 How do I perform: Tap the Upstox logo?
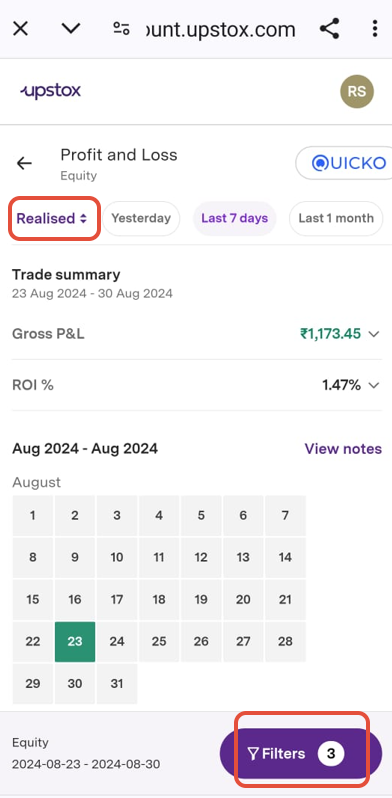(50, 91)
